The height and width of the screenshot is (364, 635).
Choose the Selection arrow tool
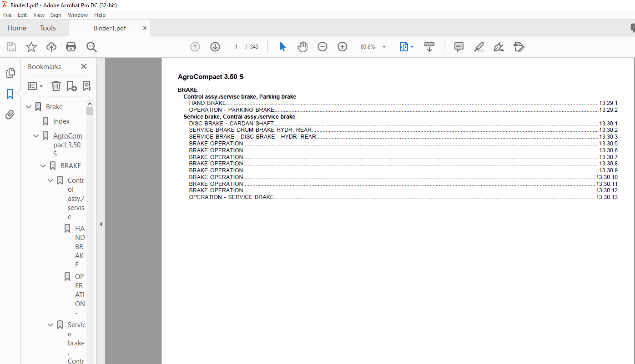[282, 47]
